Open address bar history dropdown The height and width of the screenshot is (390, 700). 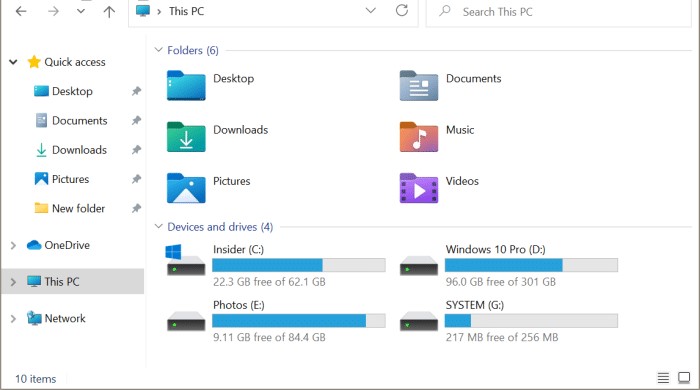coord(371,11)
